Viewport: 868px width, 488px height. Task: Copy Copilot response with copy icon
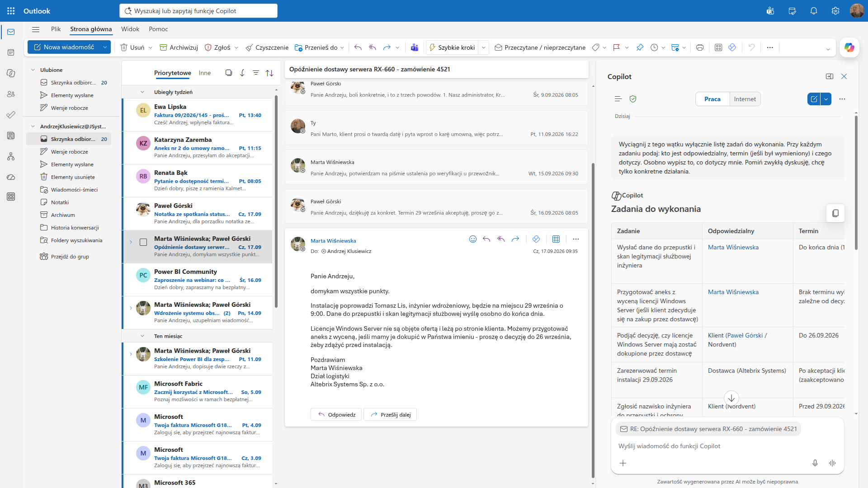pos(835,213)
